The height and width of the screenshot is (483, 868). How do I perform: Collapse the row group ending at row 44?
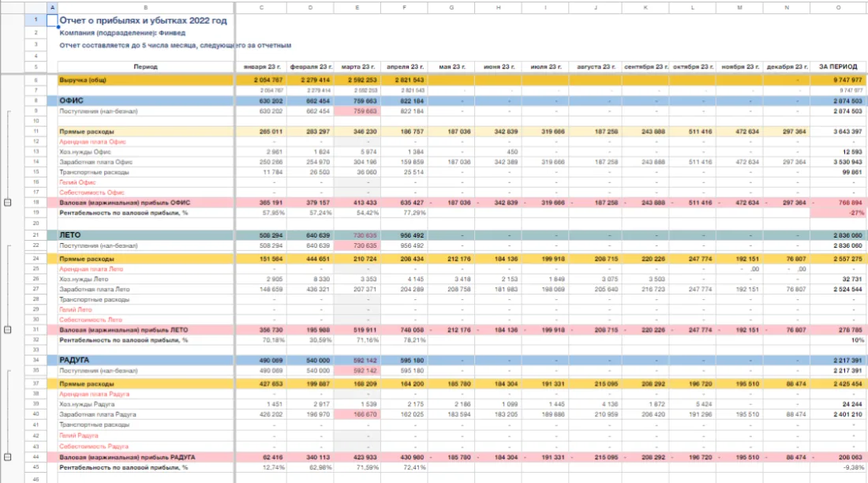pyautogui.click(x=8, y=457)
